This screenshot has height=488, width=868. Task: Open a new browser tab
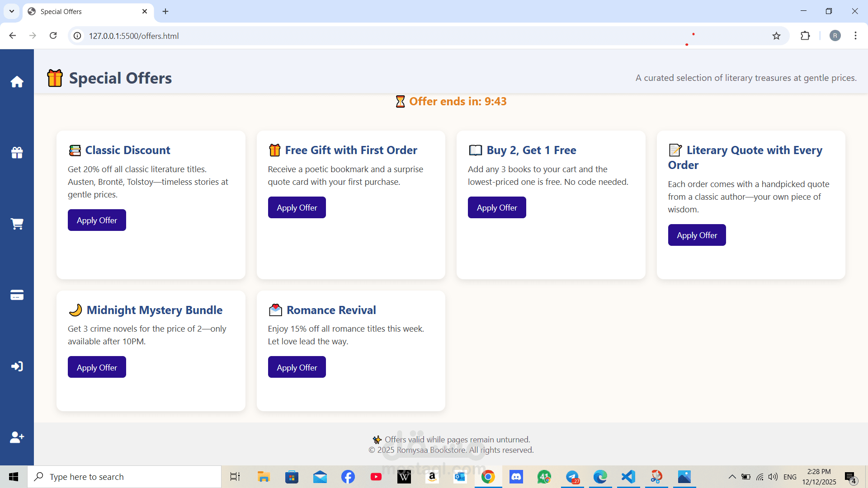coord(165,11)
